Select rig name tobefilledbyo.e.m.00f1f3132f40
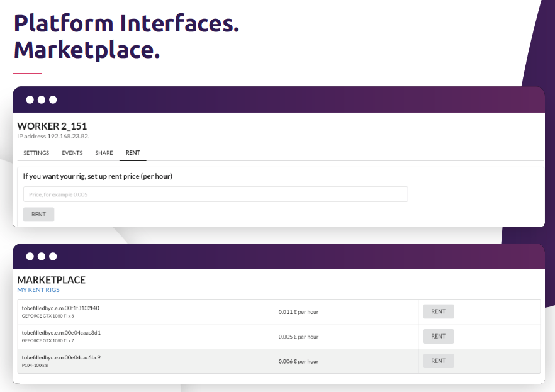The height and width of the screenshot is (392, 555). pos(60,308)
